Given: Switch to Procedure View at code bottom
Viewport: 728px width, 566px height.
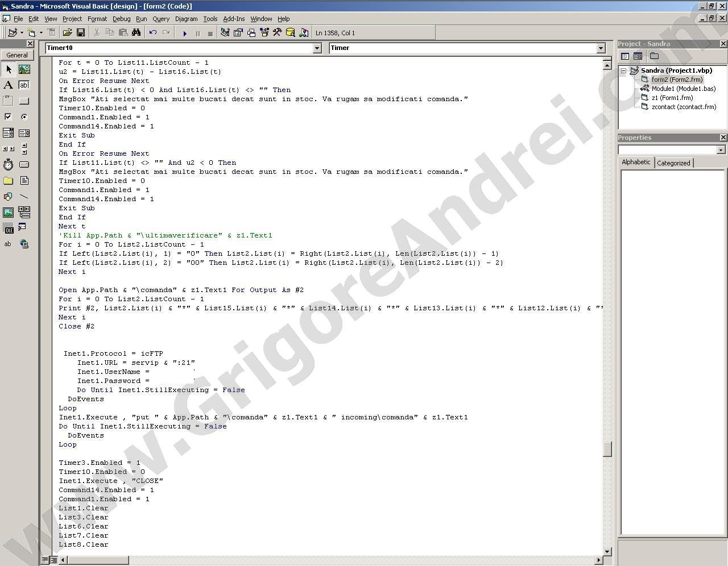Looking at the screenshot, I should tap(45, 560).
